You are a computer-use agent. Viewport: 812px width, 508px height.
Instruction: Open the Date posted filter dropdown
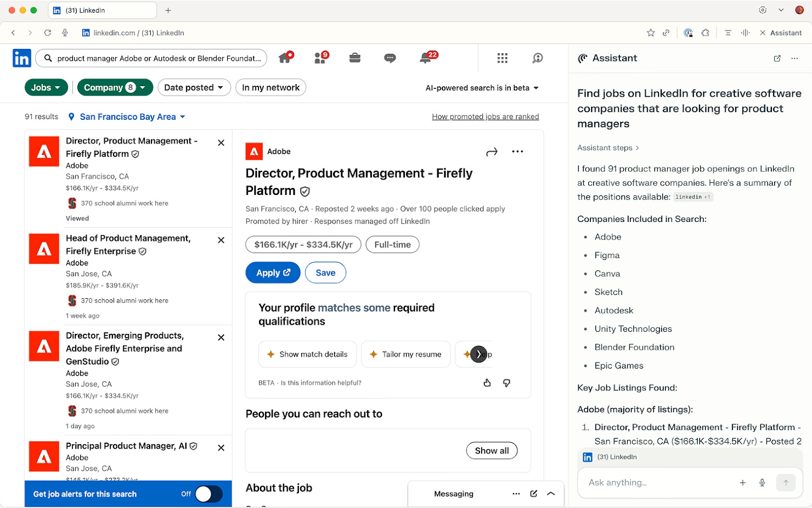[194, 87]
